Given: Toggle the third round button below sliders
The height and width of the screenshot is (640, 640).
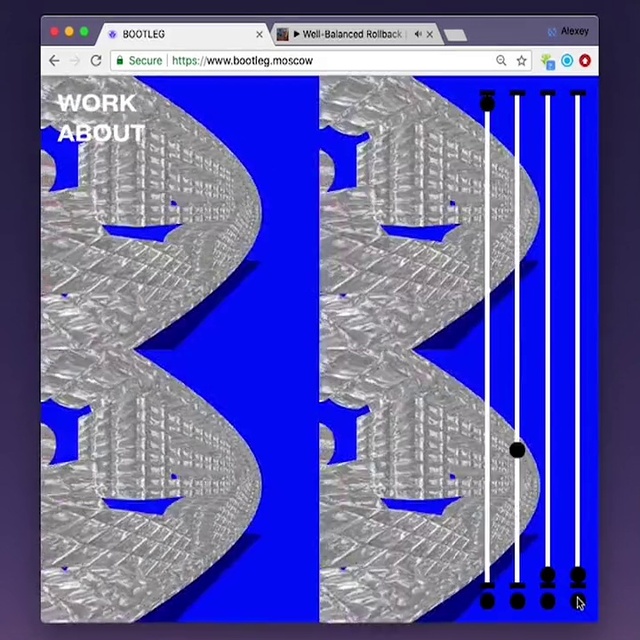Looking at the screenshot, I should click(x=547, y=601).
